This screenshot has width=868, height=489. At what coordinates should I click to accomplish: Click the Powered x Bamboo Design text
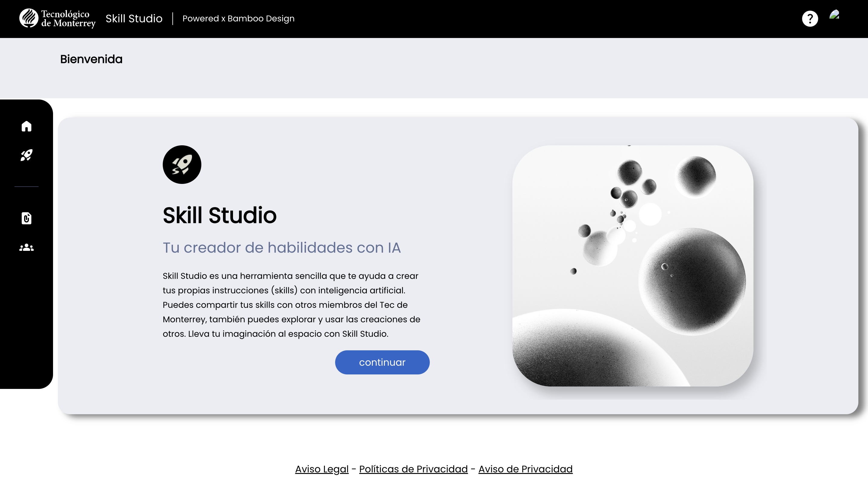click(239, 18)
